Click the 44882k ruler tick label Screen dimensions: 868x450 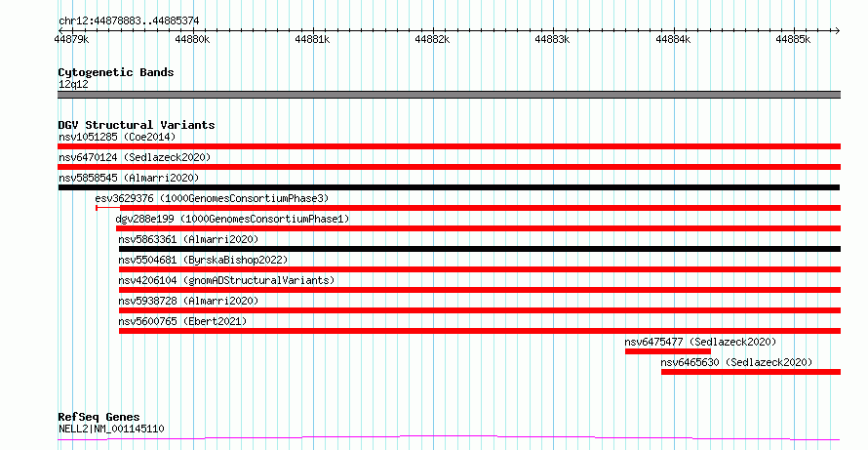433,39
